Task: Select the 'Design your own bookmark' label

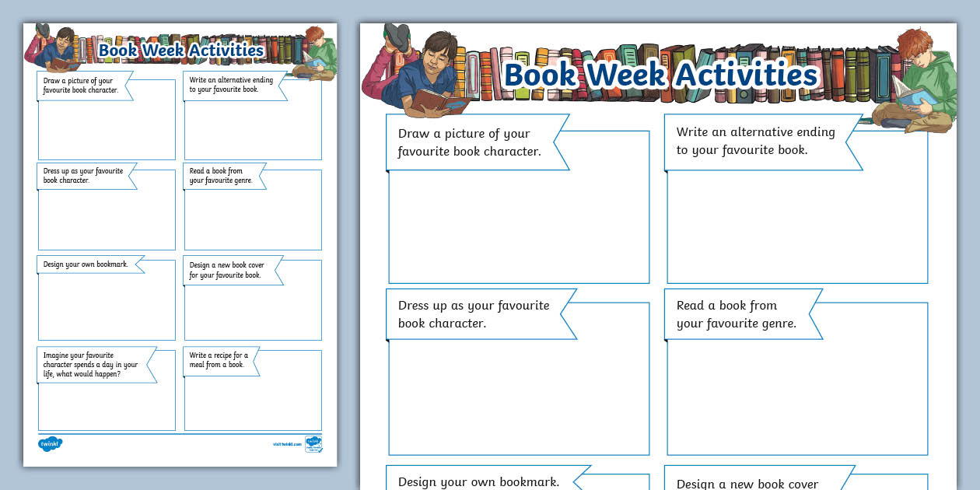Action: click(x=478, y=481)
